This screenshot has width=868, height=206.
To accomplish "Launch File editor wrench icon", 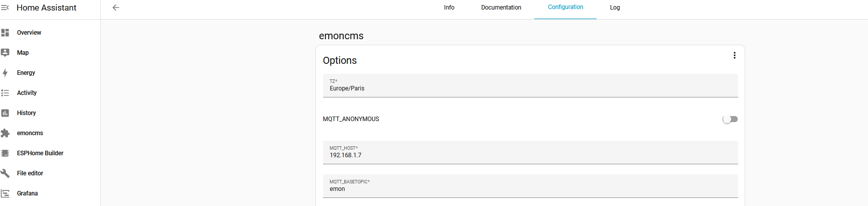I will coord(5,173).
